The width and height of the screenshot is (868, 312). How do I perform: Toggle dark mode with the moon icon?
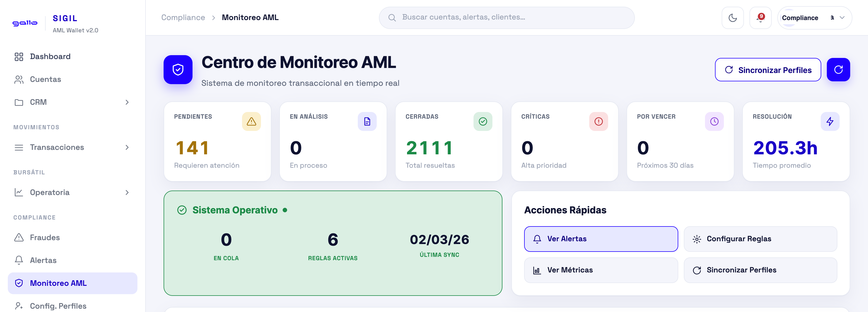(733, 18)
